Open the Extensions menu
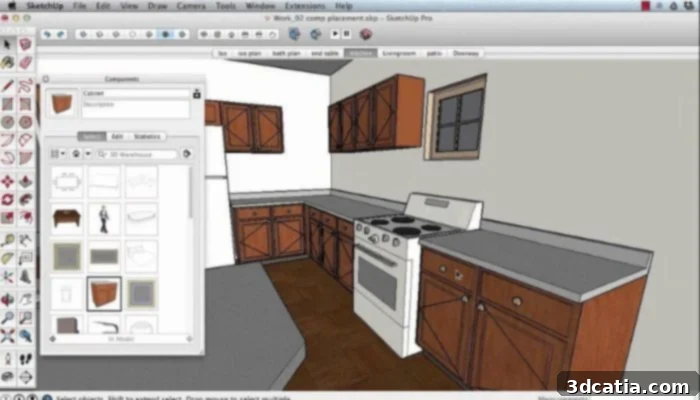Screen dimensions: 700x400 (x=305, y=6)
